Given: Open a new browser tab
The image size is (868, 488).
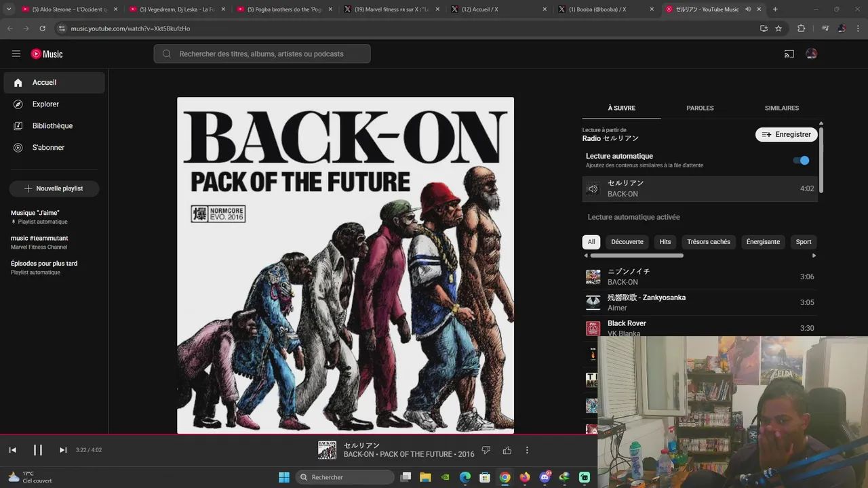Looking at the screenshot, I should [x=775, y=9].
